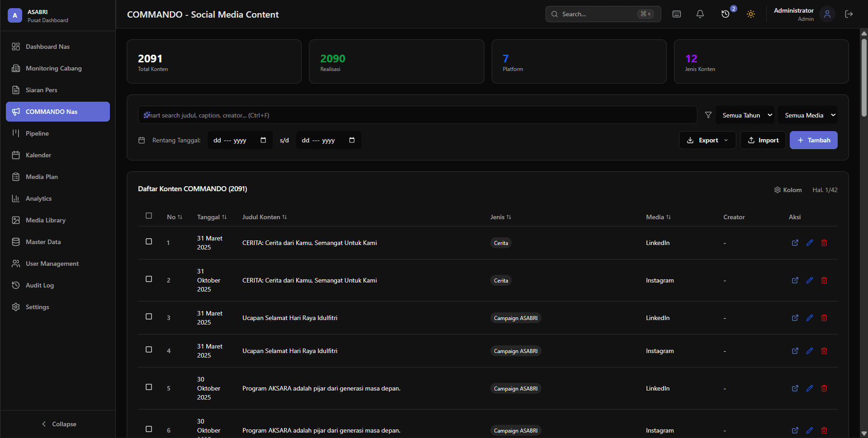Open start date calendar picker
Image resolution: width=868 pixels, height=438 pixels.
pos(263,140)
